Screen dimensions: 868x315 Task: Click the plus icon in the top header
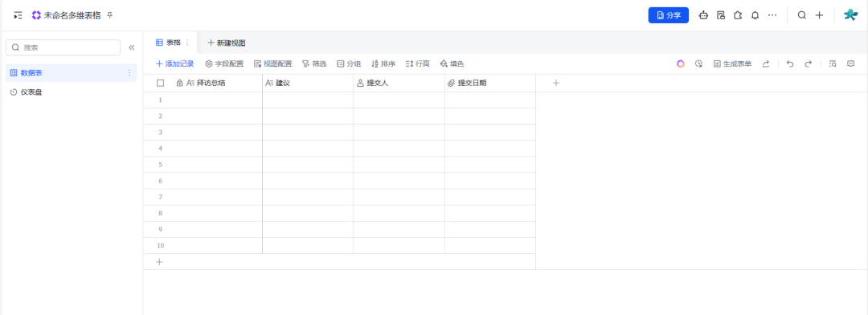pos(819,15)
